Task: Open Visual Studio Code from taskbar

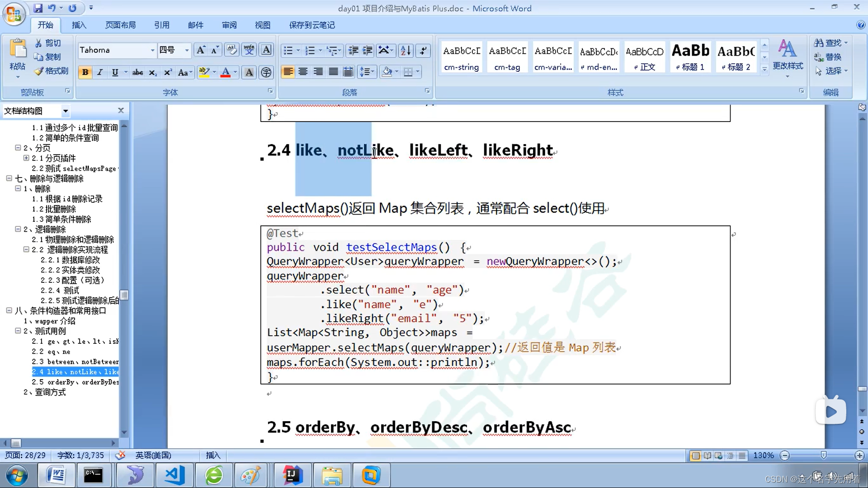Action: click(175, 475)
